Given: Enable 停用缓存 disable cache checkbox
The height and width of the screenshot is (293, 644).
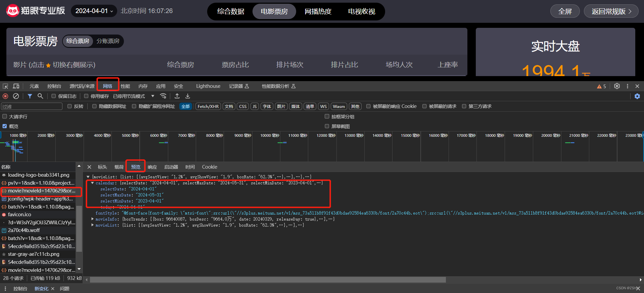Looking at the screenshot, I should 86,96.
